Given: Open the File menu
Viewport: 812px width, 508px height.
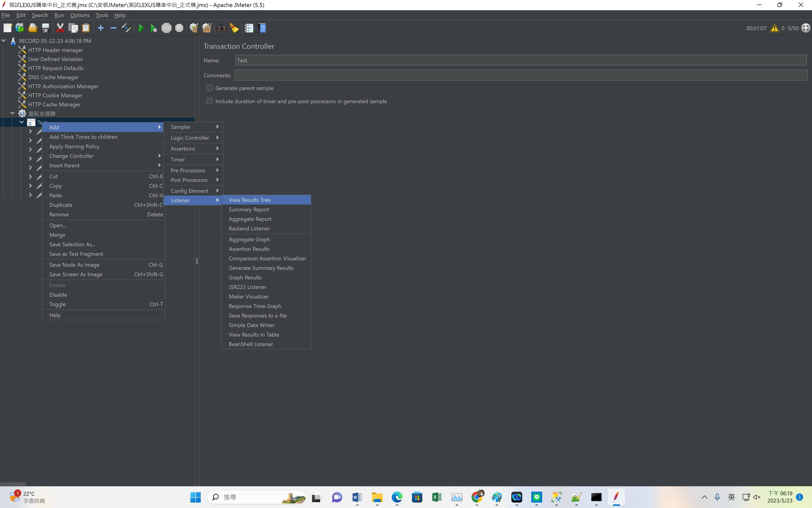Looking at the screenshot, I should 6,15.
